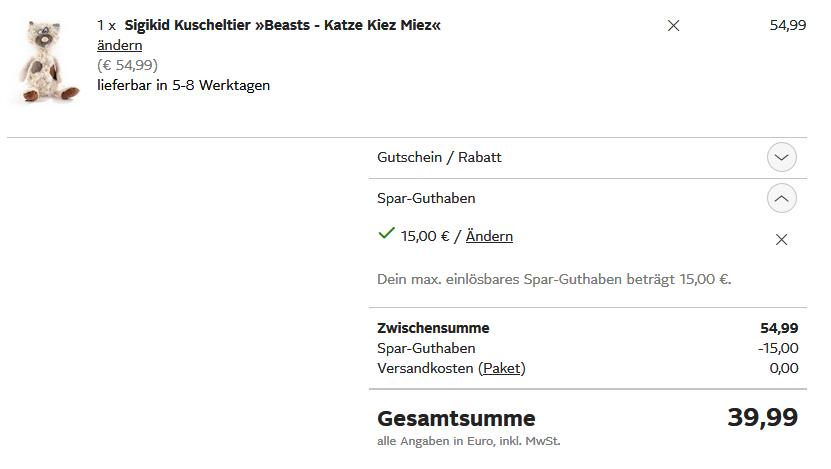This screenshot has height=469, width=831.
Task: Expand the Gutschein / Rabatt section chevron
Action: 782,158
